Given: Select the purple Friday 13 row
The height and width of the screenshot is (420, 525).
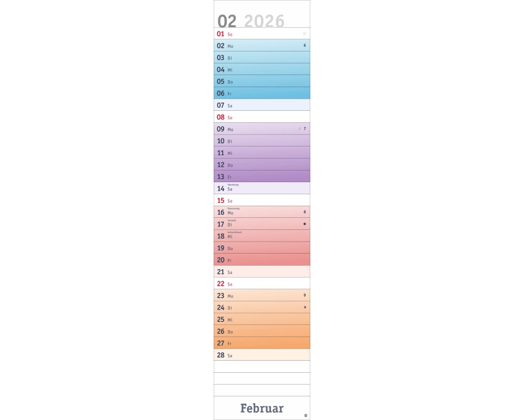Looking at the screenshot, I should pyautogui.click(x=262, y=176).
